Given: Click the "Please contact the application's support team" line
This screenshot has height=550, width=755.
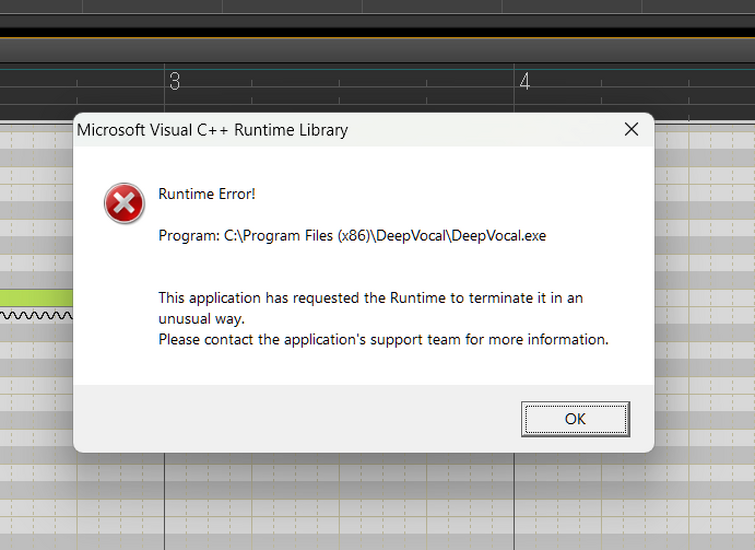Looking at the screenshot, I should (383, 340).
